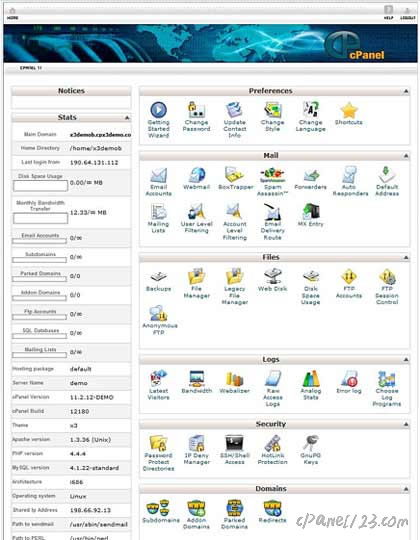Screen dimensions: 420x540
Task: Open Raw Access Logs
Action: 273,388
